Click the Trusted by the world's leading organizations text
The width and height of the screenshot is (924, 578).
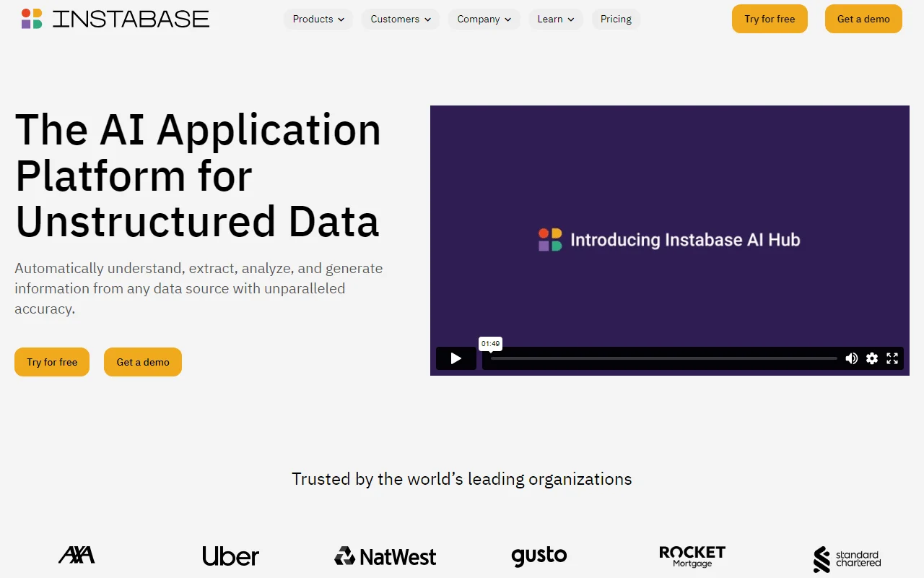point(462,479)
